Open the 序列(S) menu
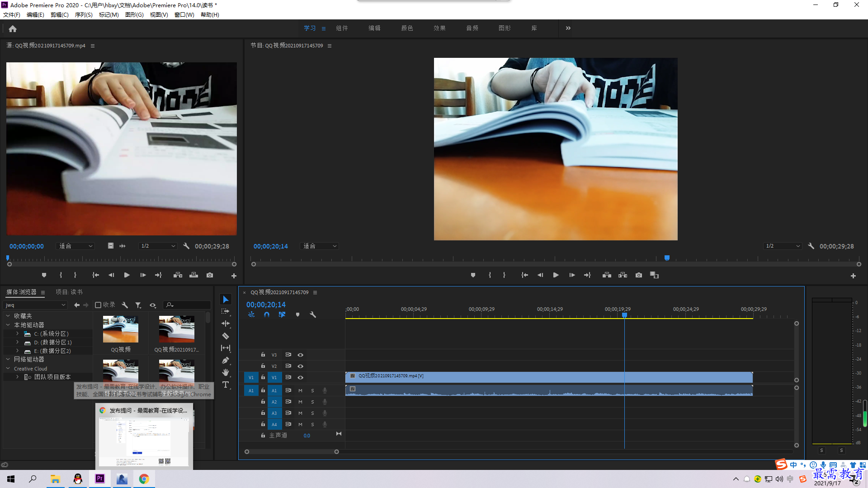Screen dimensions: 868x488 click(x=84, y=15)
